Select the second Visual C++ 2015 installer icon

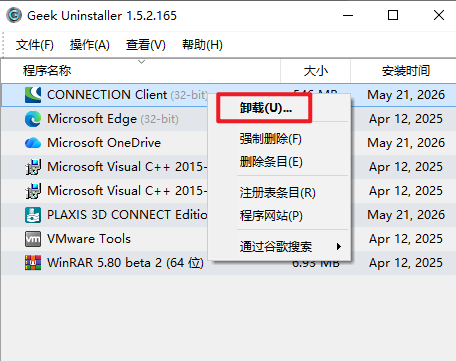click(x=33, y=191)
